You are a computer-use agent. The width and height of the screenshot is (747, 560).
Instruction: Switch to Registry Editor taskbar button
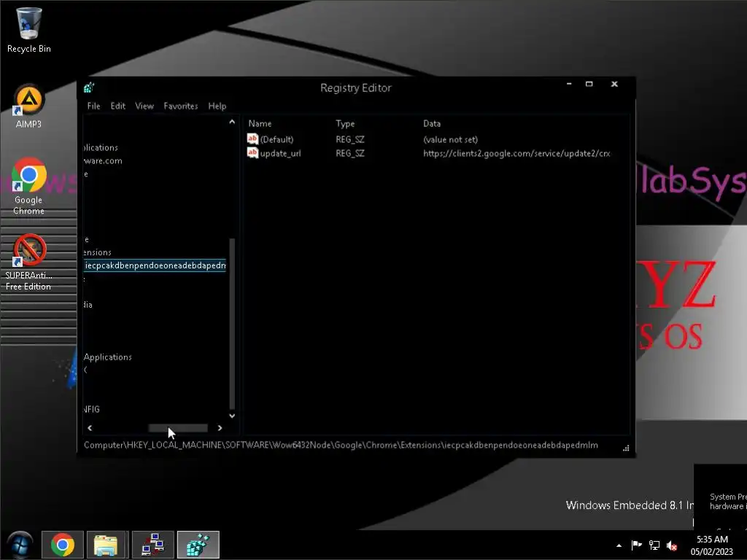click(198, 544)
